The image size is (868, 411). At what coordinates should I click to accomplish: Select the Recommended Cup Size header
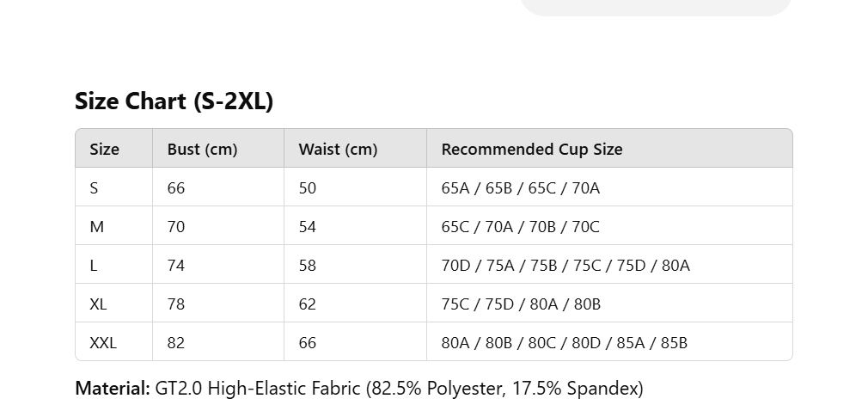pos(531,149)
